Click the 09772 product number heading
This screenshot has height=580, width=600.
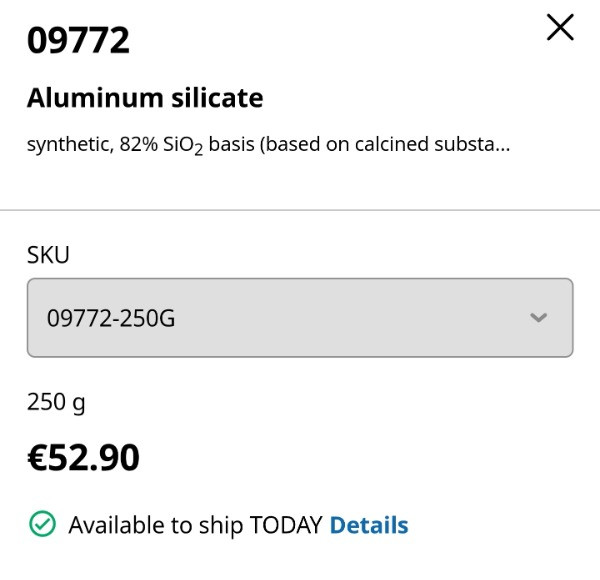point(79,41)
